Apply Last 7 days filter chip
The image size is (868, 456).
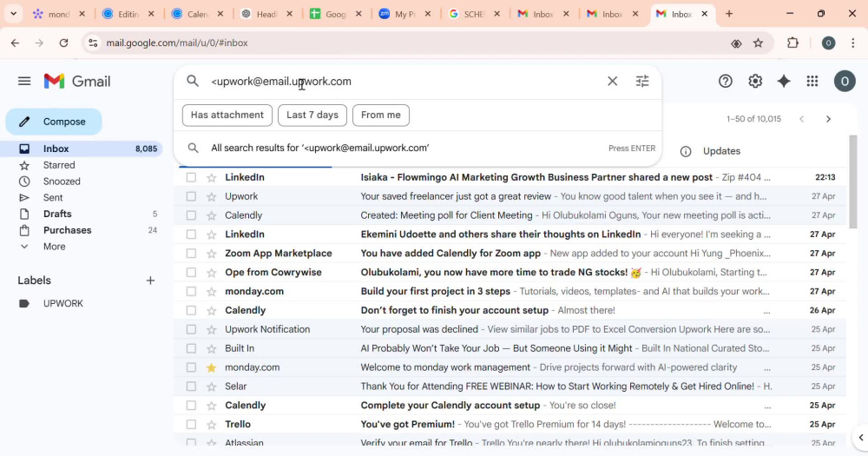[x=312, y=116]
